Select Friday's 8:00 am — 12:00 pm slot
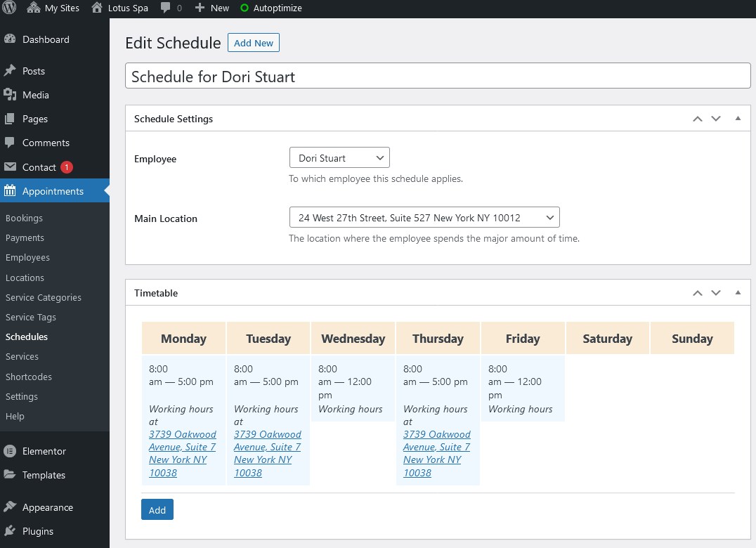 (523, 389)
